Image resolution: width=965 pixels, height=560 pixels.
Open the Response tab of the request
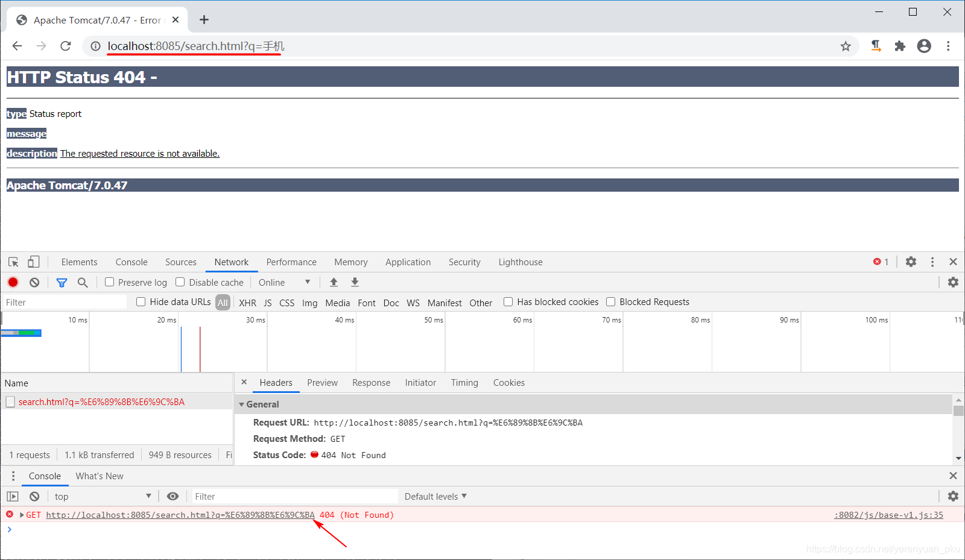point(372,383)
